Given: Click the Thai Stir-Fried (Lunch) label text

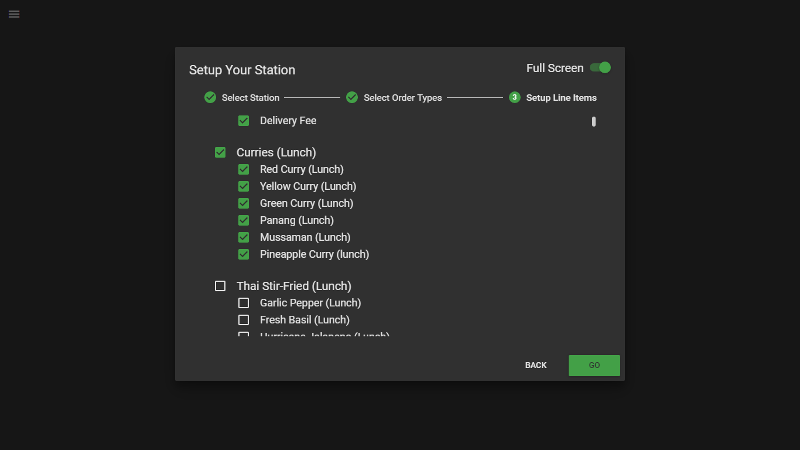Looking at the screenshot, I should tap(294, 286).
